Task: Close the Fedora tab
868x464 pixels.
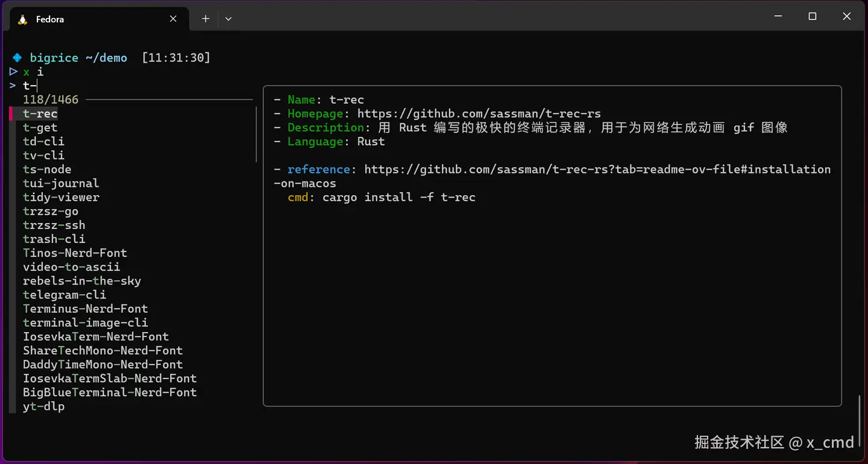Action: pos(173,19)
